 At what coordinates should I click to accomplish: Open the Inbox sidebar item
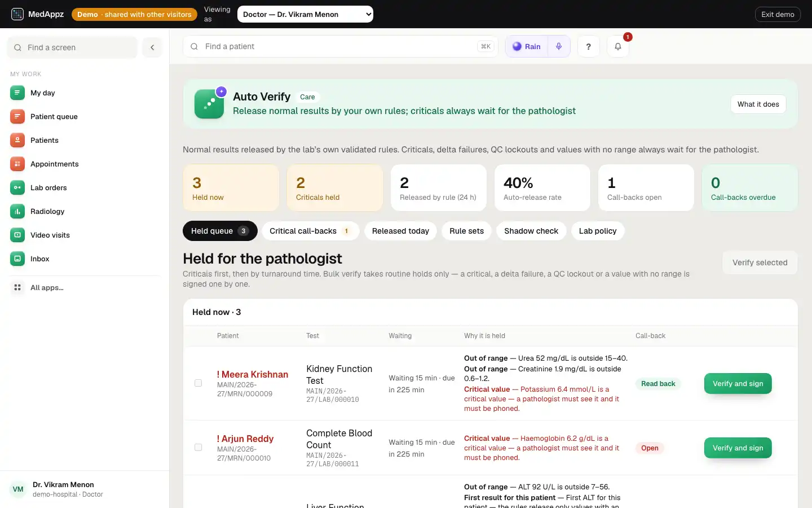pos(39,259)
